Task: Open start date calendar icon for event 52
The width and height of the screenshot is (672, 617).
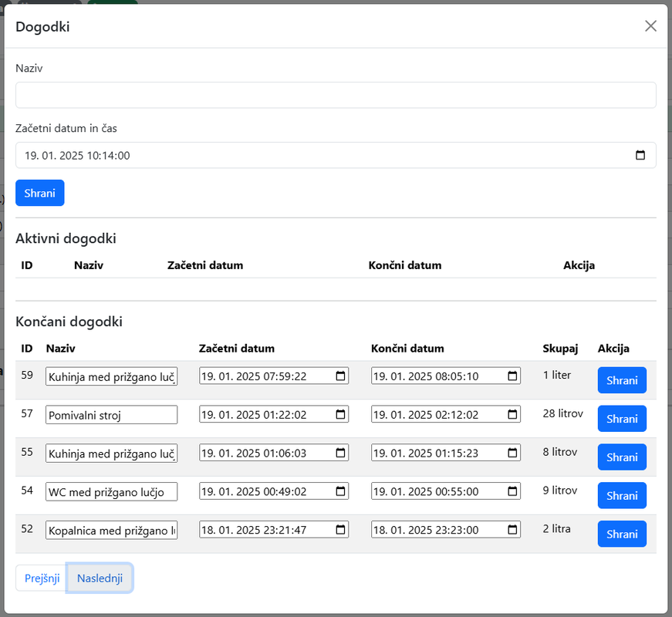Action: pos(340,530)
